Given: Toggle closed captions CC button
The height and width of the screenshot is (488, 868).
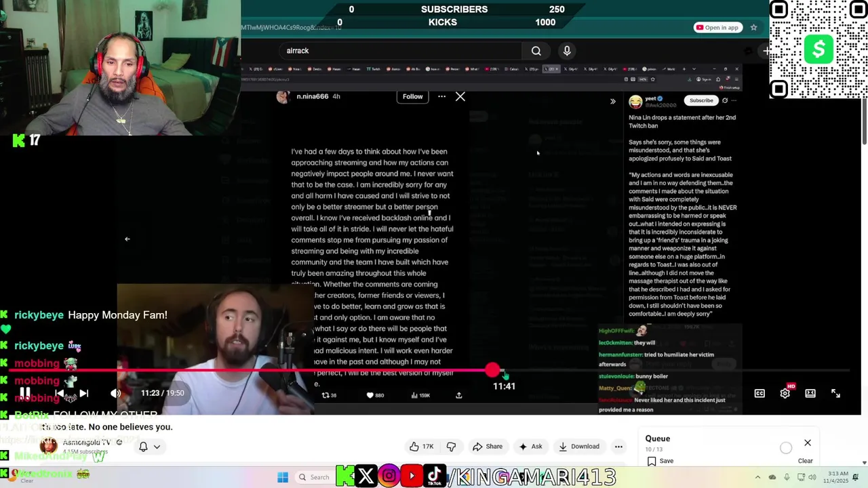Looking at the screenshot, I should [759, 393].
